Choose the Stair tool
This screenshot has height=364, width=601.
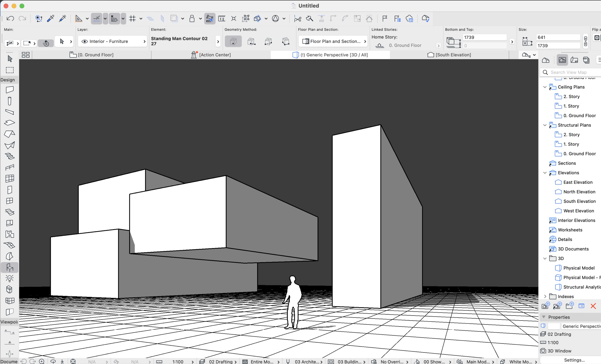(10, 156)
